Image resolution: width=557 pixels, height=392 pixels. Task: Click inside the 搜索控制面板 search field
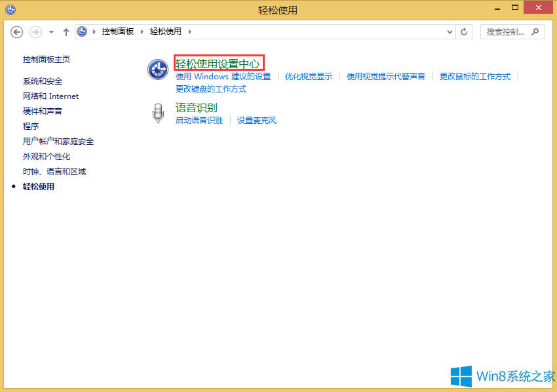[505, 31]
